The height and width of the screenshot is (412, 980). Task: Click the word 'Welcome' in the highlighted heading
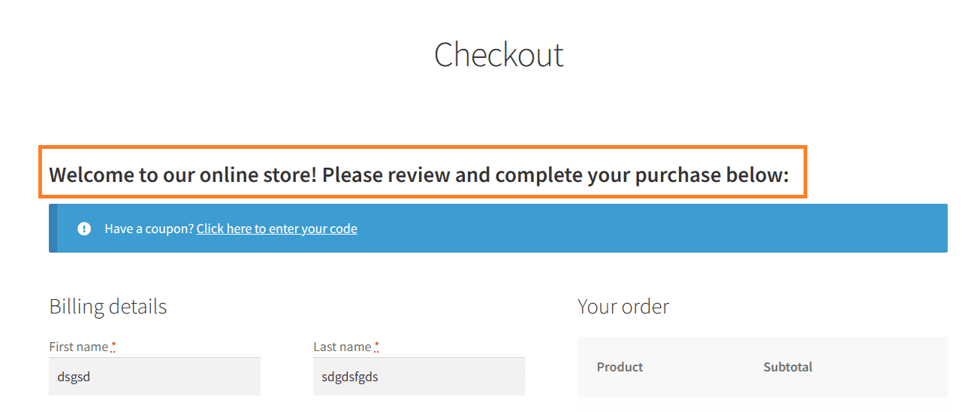[92, 175]
